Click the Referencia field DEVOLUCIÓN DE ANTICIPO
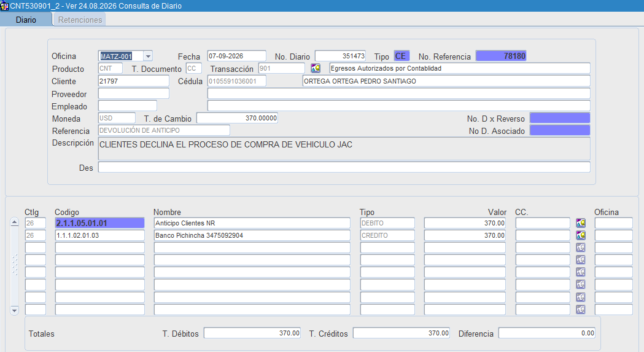Screen dimensions: 644x352 [164, 130]
